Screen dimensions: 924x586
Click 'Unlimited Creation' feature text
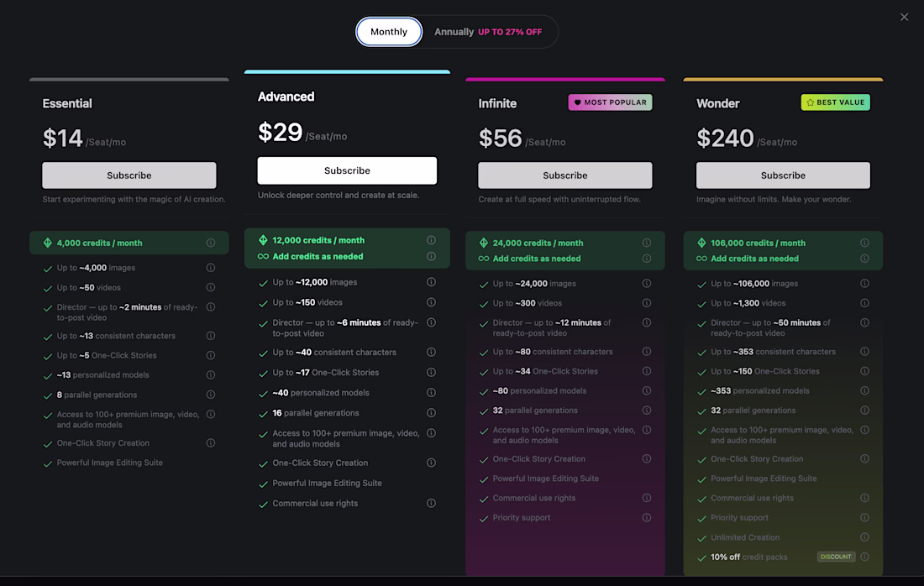coord(745,537)
